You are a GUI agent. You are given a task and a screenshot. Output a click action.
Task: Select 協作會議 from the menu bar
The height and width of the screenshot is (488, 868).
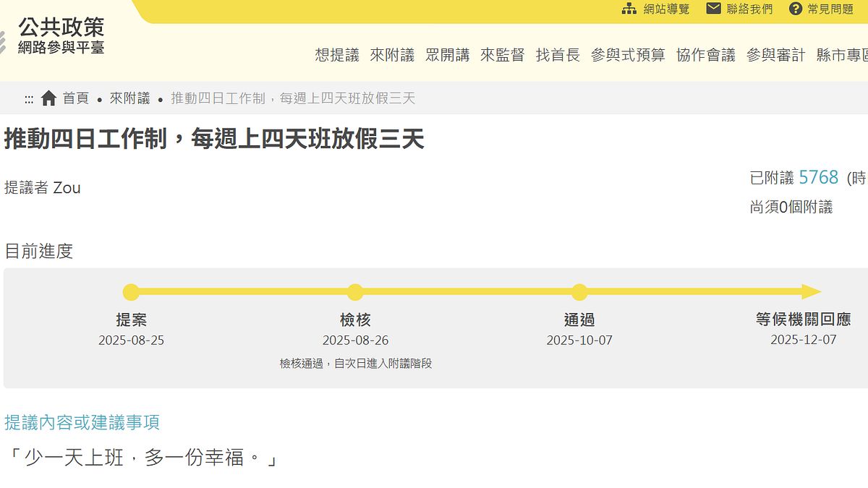coord(705,54)
